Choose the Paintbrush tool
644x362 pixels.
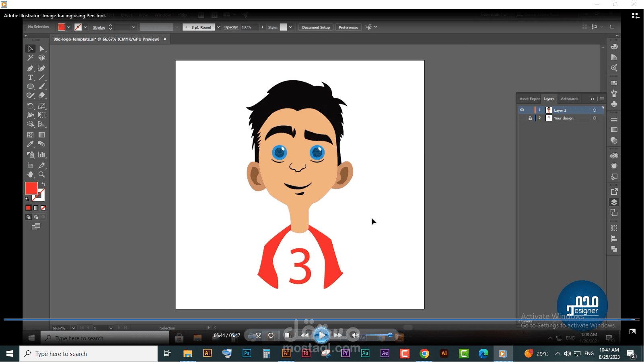42,86
